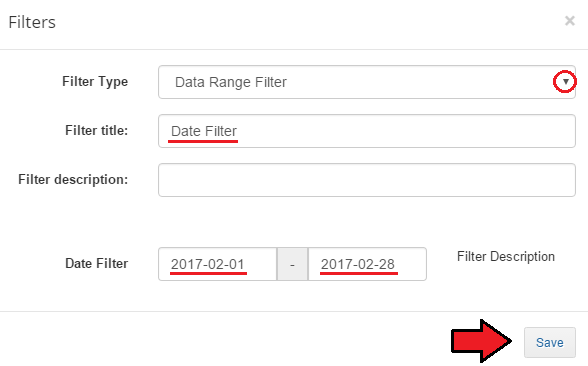Click the words Data Range Filter

click(231, 82)
